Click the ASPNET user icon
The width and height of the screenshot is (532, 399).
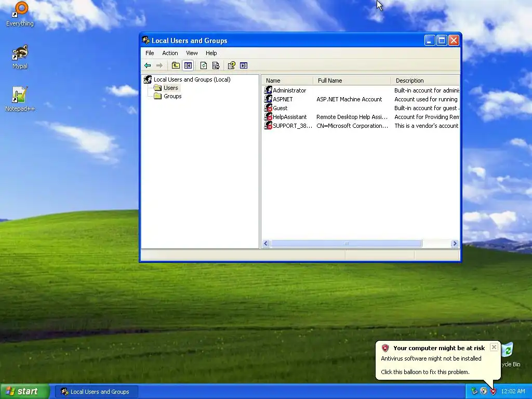coord(268,99)
